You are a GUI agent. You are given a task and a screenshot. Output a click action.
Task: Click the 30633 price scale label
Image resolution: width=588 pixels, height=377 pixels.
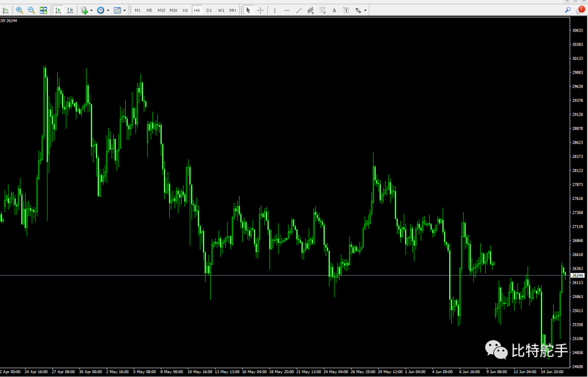(x=577, y=31)
